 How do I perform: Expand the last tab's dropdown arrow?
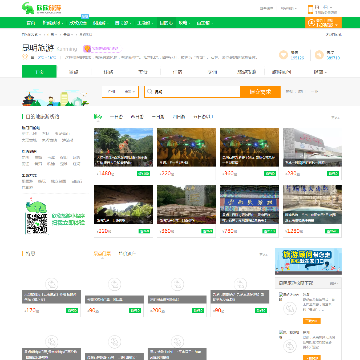click(x=325, y=72)
